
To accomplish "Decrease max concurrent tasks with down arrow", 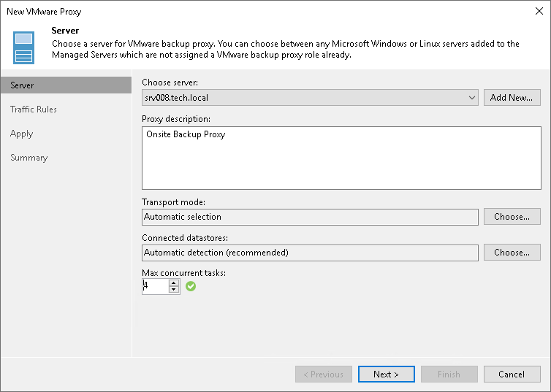I will (174, 290).
